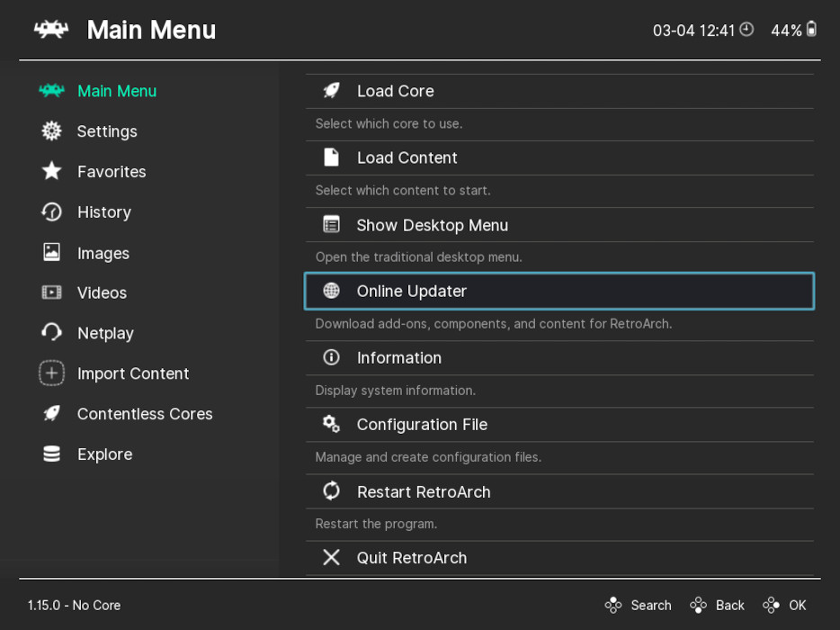Screen dimensions: 840x630
Task: Click Quit RetroArch
Action: coord(411,557)
